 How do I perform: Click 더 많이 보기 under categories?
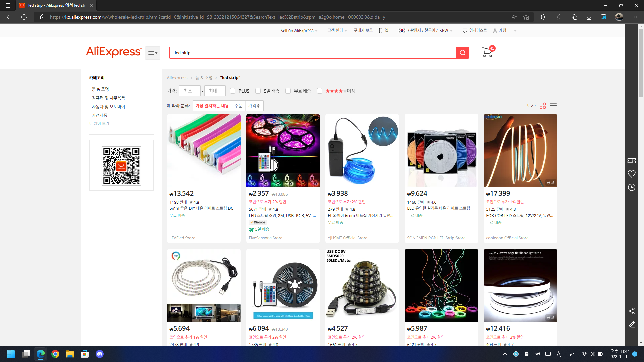(99, 123)
